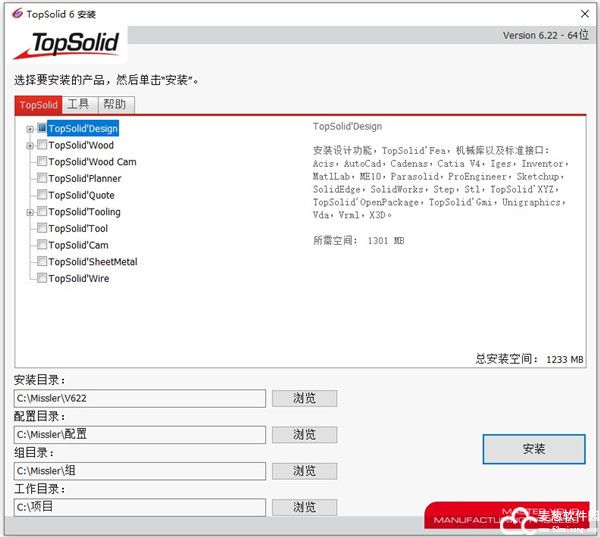
Task: Check the TopSolid'Planner checkbox
Action: tap(42, 179)
